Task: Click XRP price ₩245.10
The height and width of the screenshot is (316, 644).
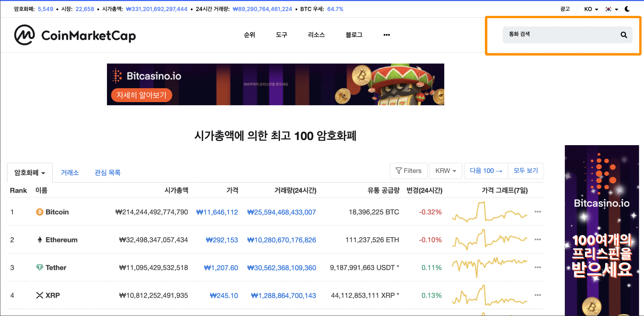Action: click(224, 296)
